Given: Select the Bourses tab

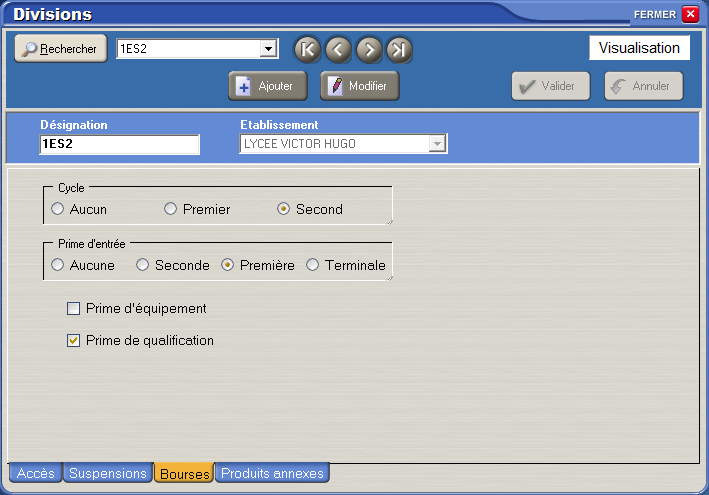Looking at the screenshot, I should (x=184, y=473).
